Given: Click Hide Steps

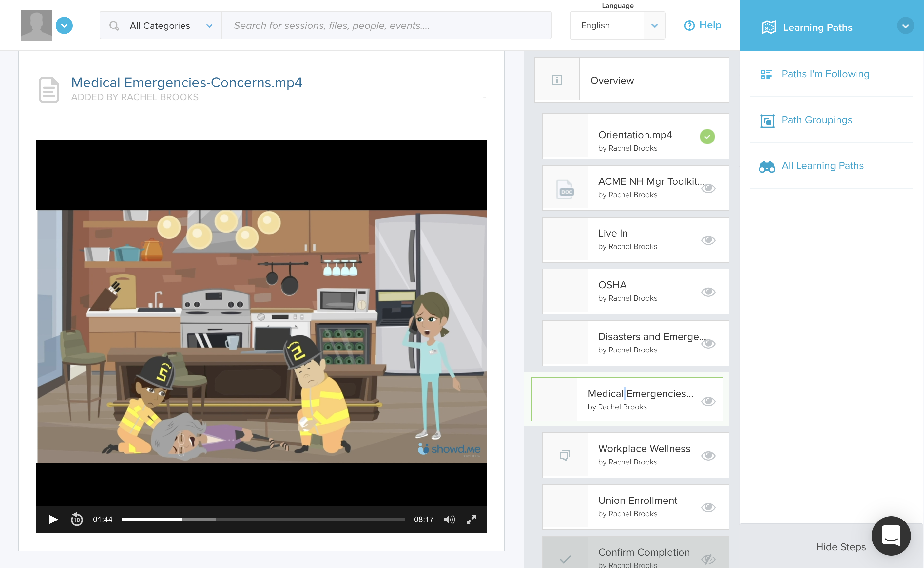Looking at the screenshot, I should pos(840,547).
